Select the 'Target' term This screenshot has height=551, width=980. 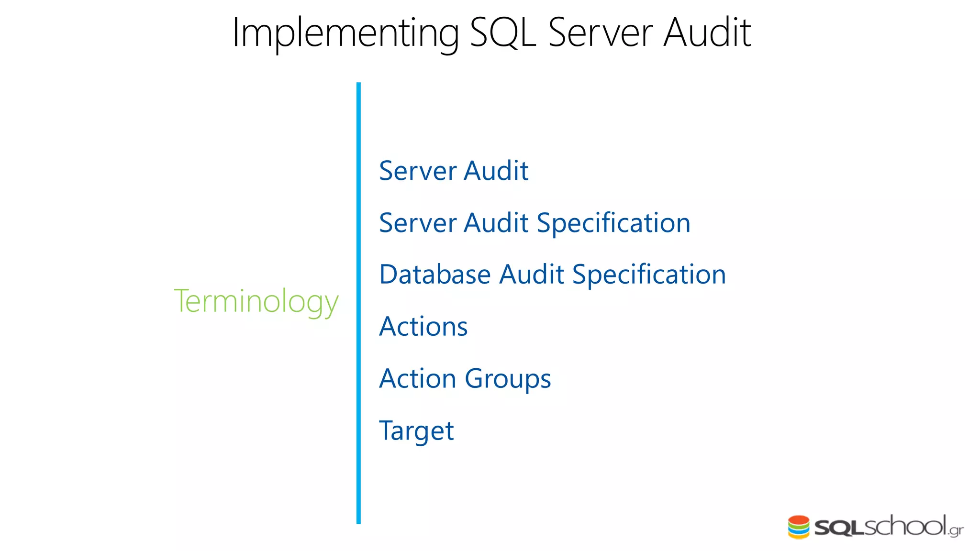coord(416,431)
